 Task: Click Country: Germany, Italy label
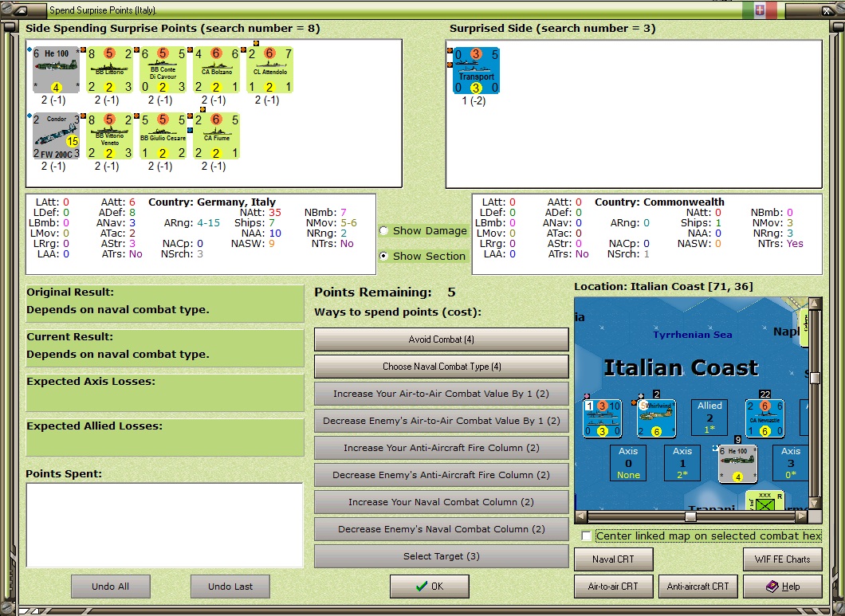click(x=212, y=202)
